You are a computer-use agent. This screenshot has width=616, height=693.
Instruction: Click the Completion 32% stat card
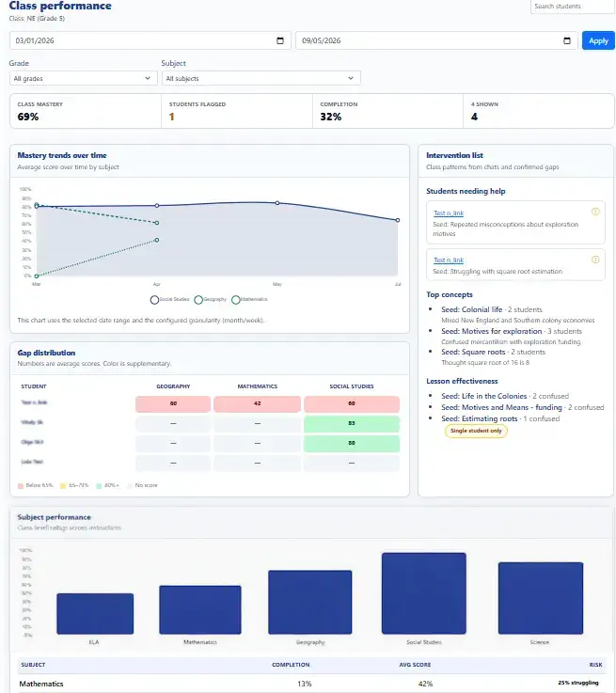388,111
